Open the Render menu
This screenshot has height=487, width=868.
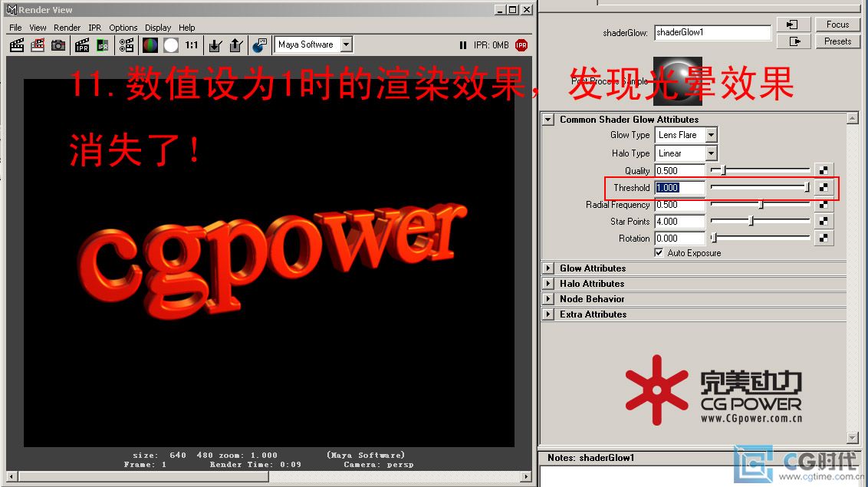pyautogui.click(x=67, y=28)
